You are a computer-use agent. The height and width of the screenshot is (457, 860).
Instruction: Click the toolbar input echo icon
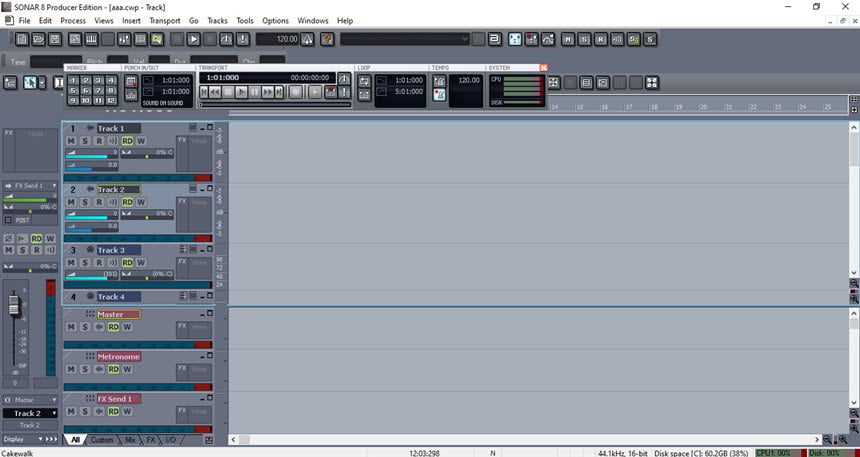pyautogui.click(x=618, y=40)
